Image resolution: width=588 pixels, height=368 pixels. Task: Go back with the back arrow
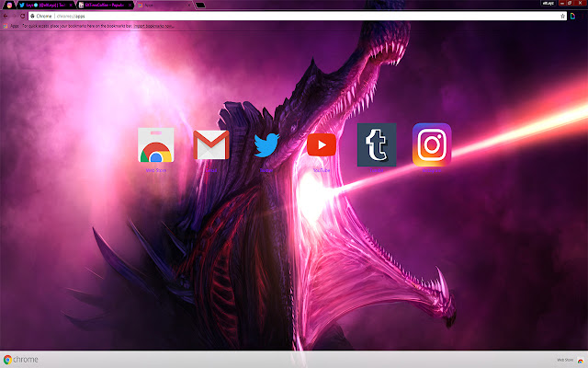point(6,17)
